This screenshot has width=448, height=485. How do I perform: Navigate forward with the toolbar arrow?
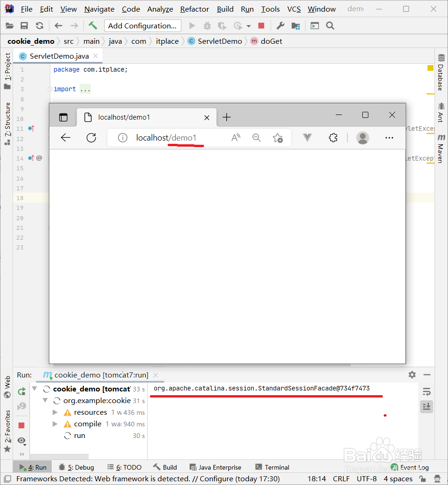coord(74,26)
